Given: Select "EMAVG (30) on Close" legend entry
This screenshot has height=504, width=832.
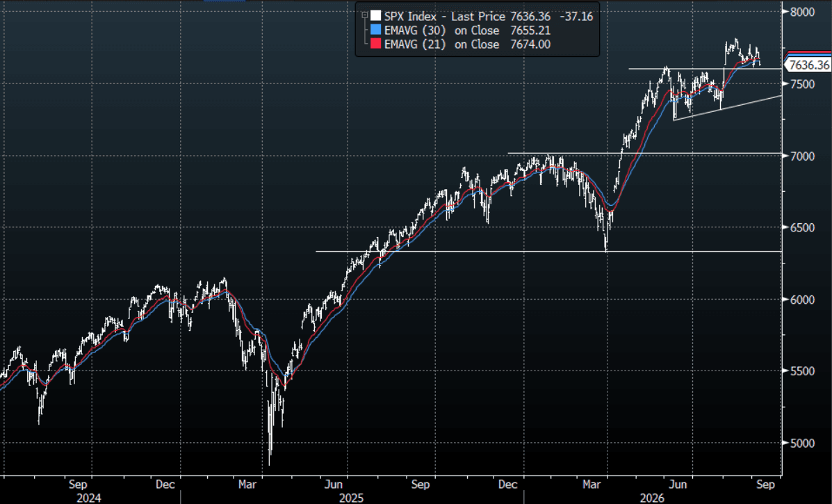Looking at the screenshot, I should tap(441, 31).
